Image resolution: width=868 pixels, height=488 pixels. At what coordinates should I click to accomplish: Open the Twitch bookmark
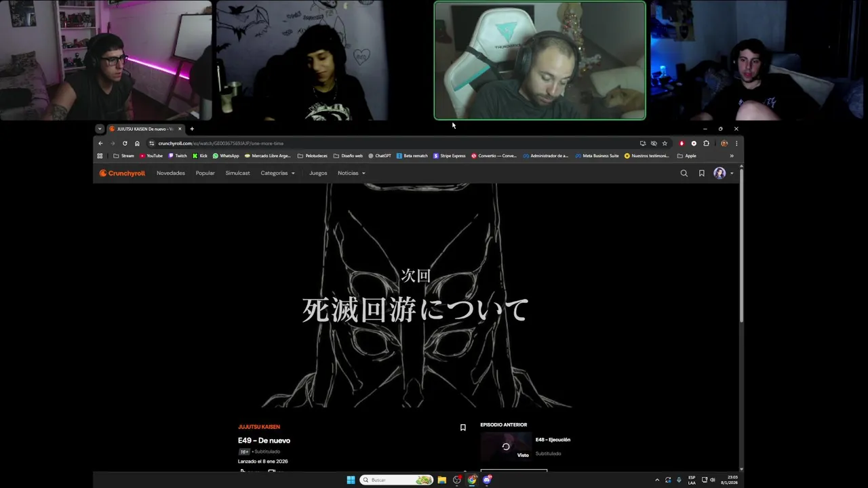(x=178, y=156)
